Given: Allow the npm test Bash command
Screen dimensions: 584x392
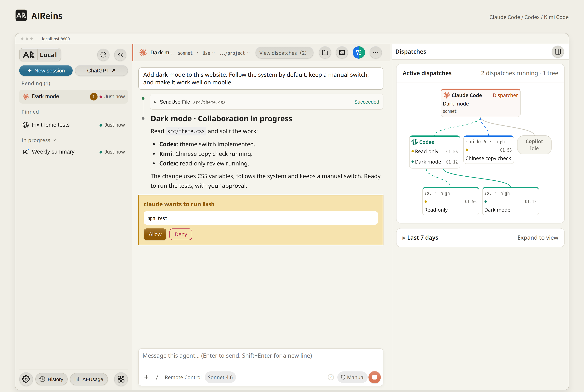Looking at the screenshot, I should [x=155, y=234].
